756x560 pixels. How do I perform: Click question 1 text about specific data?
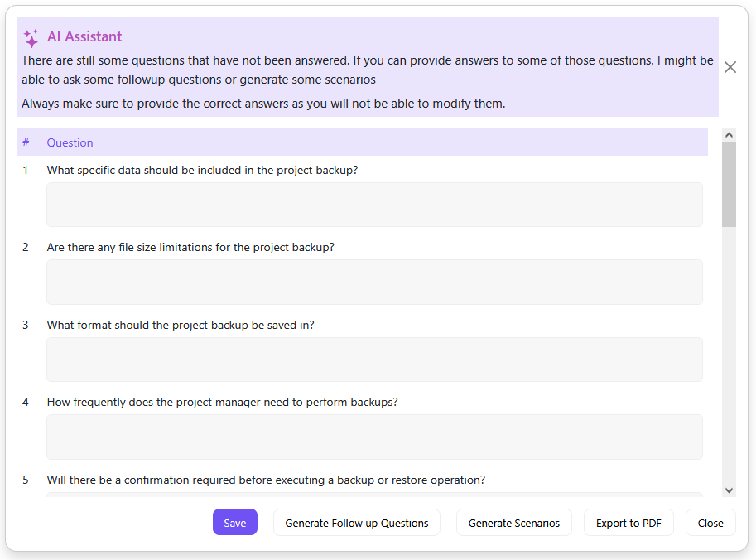tap(202, 170)
